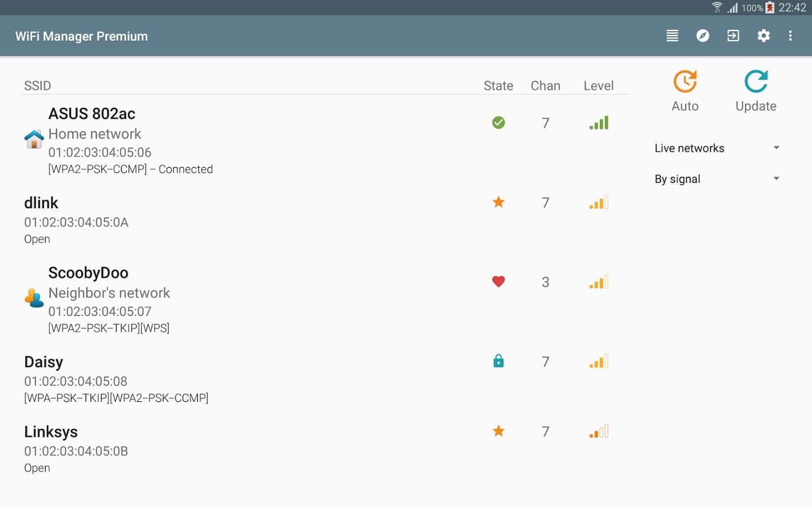Screen dimensions: 812x508
Task: Sort by the SSID column header
Action: (38, 86)
